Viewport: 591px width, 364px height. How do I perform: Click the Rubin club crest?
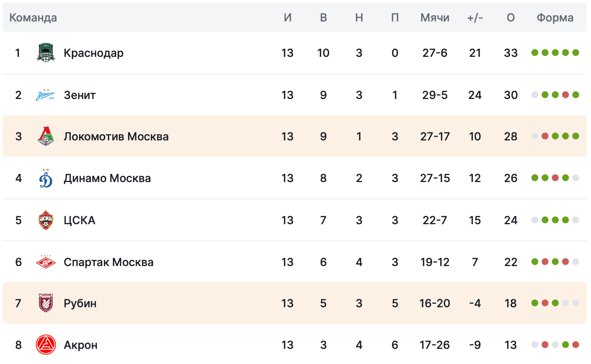46,303
